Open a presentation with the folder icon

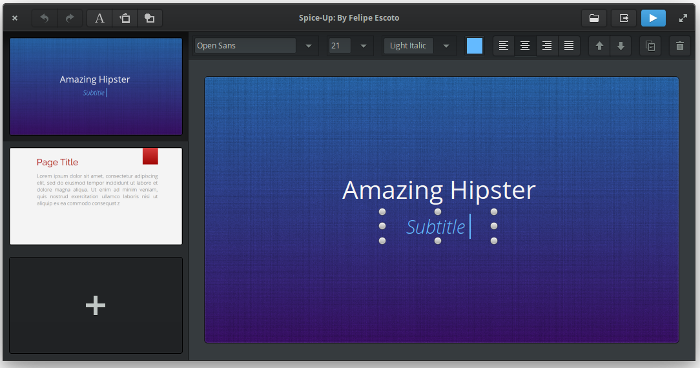594,18
